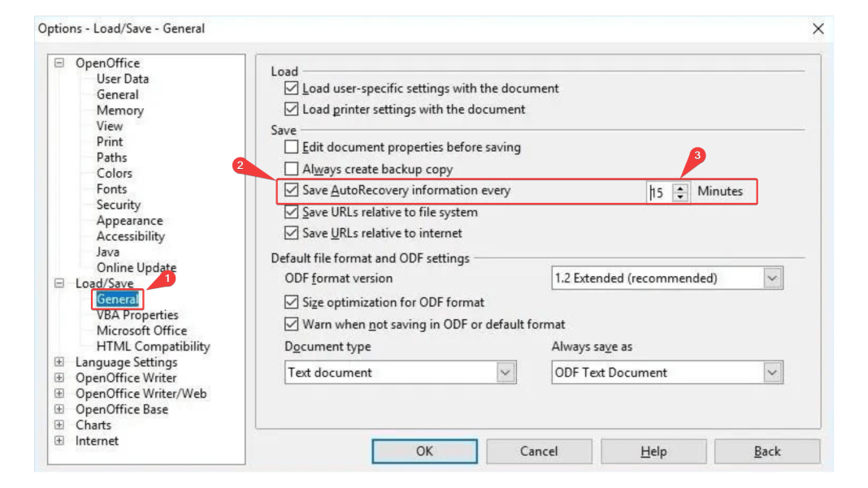Expand the Language Settings tree node
Image resolution: width=868 pixels, height=488 pixels.
[59, 362]
